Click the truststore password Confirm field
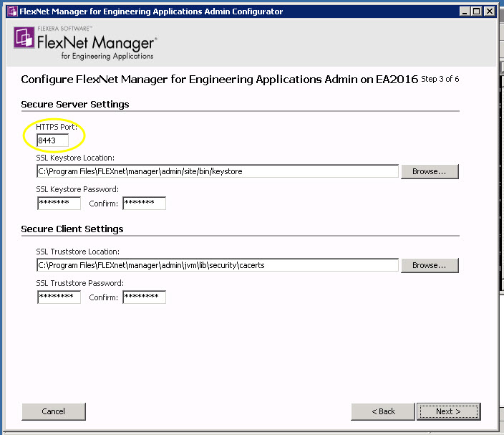This screenshot has height=435, width=504. (145, 297)
